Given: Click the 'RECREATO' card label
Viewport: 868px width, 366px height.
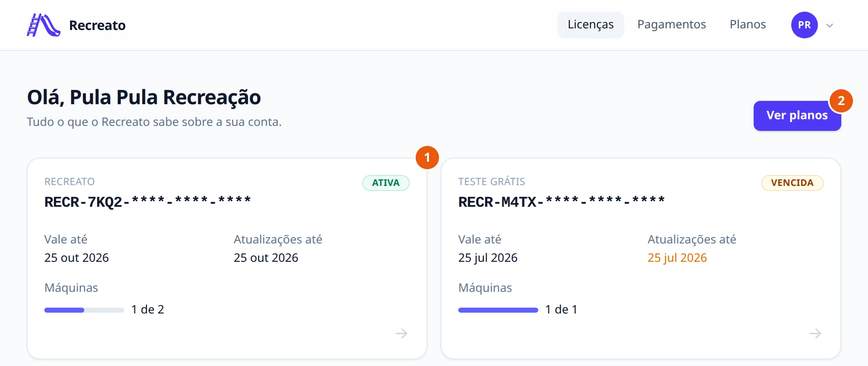Looking at the screenshot, I should point(70,182).
